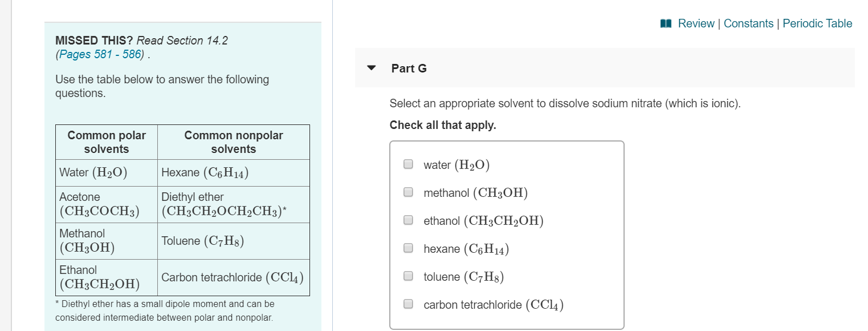Click the Diethyl ether table cell

(x=234, y=204)
